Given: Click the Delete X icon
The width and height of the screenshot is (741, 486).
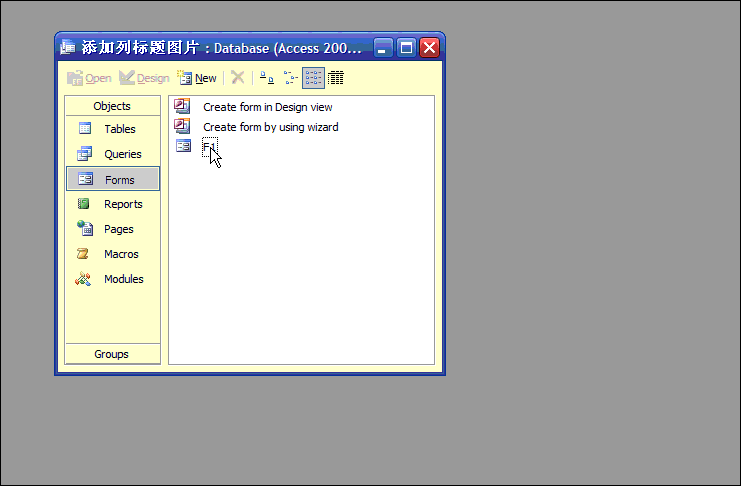Looking at the screenshot, I should pyautogui.click(x=238, y=78).
